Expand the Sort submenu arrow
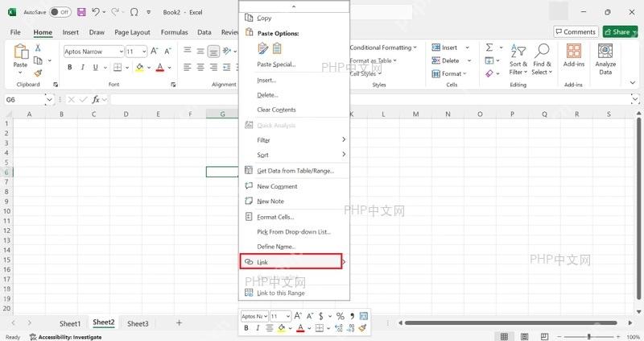This screenshot has height=341, width=644. 344,154
